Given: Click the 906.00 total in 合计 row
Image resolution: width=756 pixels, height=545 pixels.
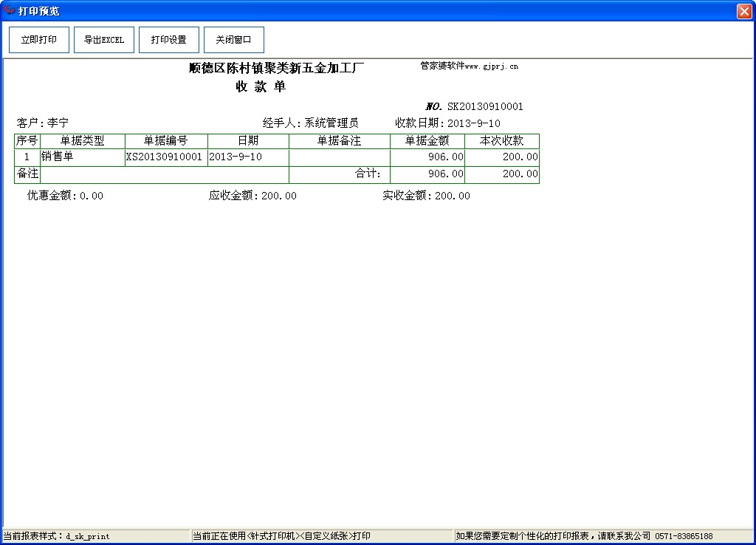Looking at the screenshot, I should [427, 174].
